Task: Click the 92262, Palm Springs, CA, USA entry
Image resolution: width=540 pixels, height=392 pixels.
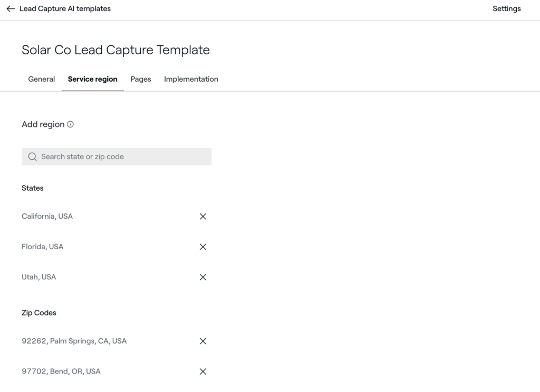Action: pyautogui.click(x=74, y=341)
